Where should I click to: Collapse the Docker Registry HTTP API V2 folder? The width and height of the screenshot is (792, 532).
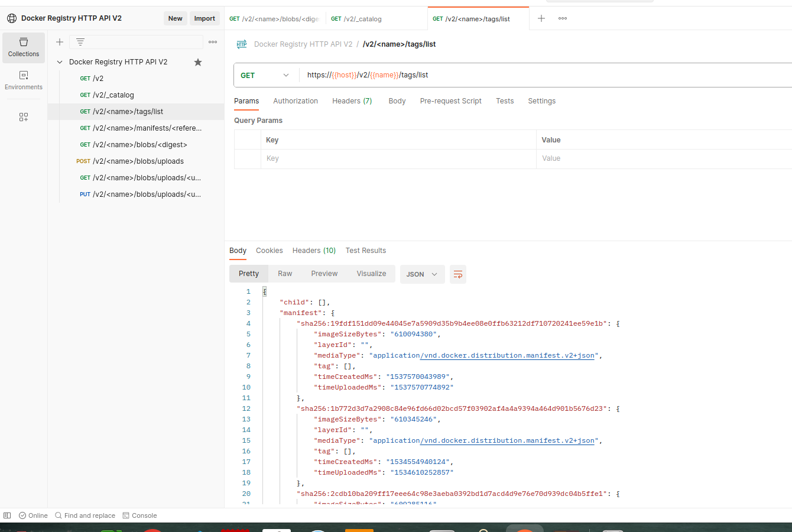(60, 62)
